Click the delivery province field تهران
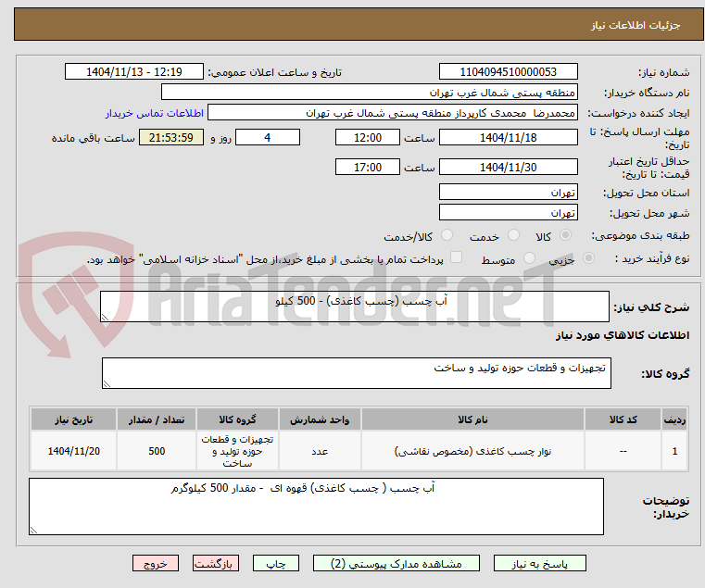 click(x=508, y=193)
